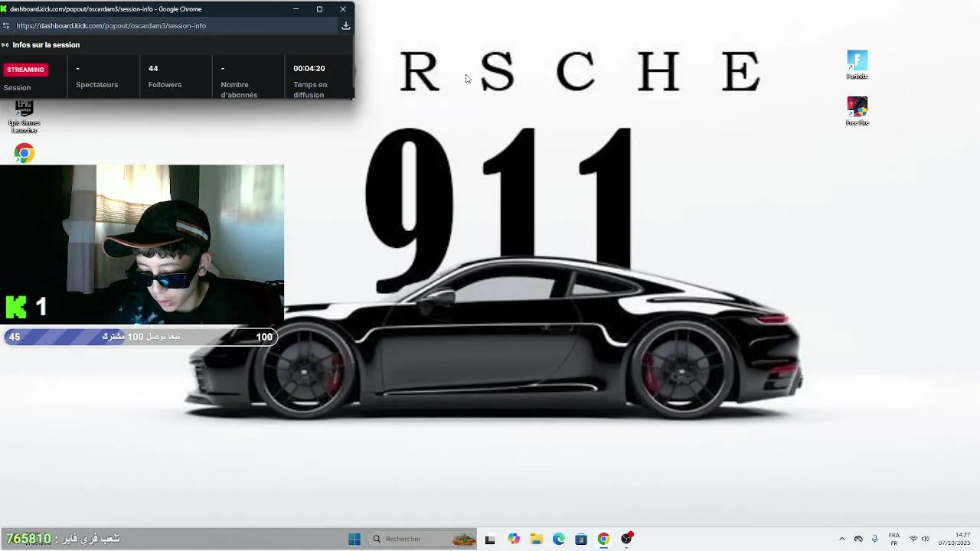This screenshot has height=551, width=980.
Task: Click the download icon in Chrome popout
Action: 346,25
